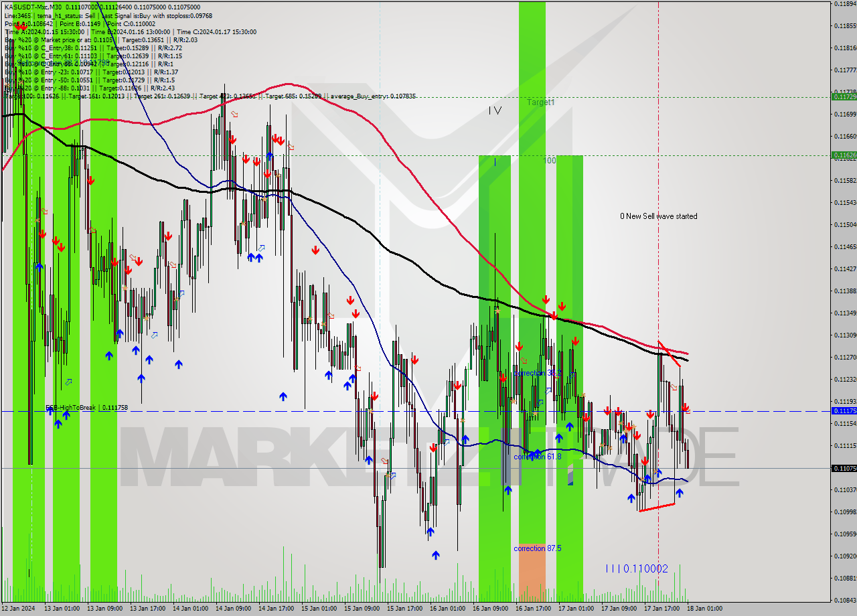The width and height of the screenshot is (857, 616).
Task: Click the green 0.11626 price tag
Action: click(x=844, y=155)
